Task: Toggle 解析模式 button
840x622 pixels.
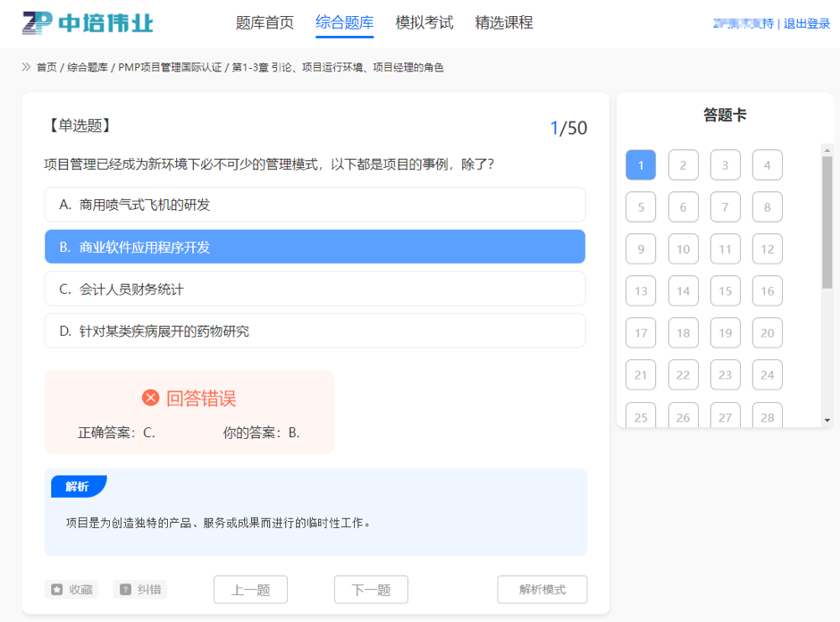Action: 542,590
